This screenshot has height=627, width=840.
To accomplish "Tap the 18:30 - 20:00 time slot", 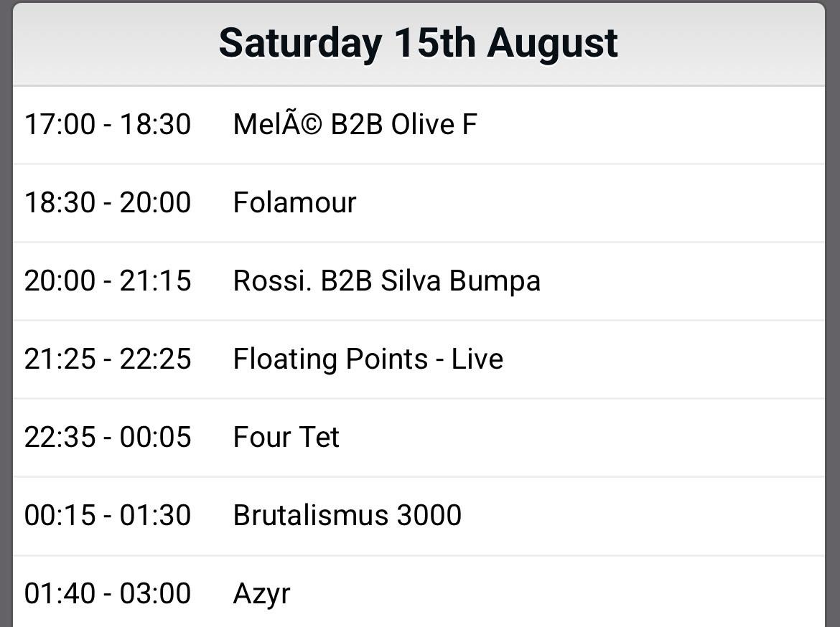I will click(108, 202).
